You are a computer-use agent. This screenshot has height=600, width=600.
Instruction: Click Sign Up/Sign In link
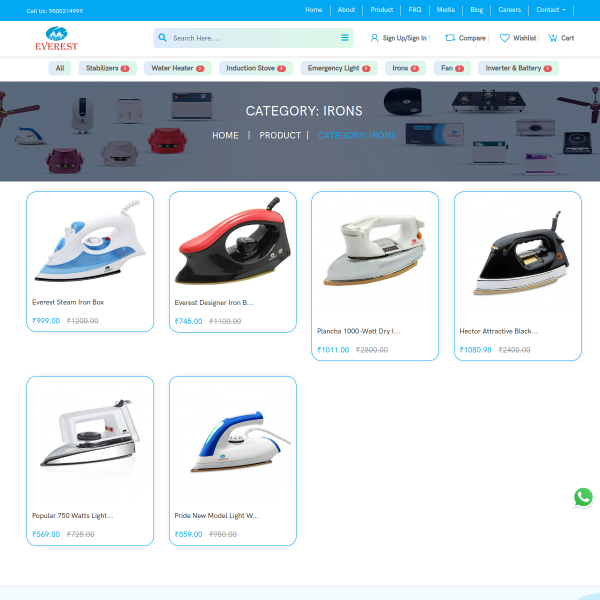[404, 38]
